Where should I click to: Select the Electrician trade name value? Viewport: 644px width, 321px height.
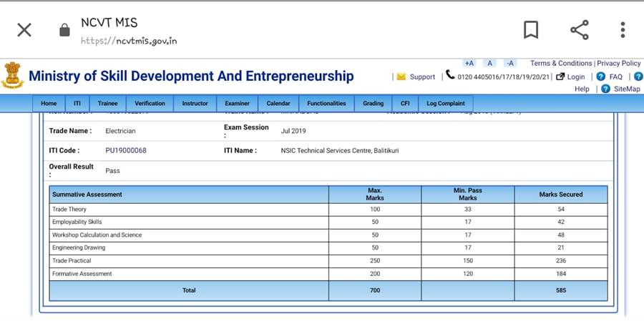pos(120,131)
